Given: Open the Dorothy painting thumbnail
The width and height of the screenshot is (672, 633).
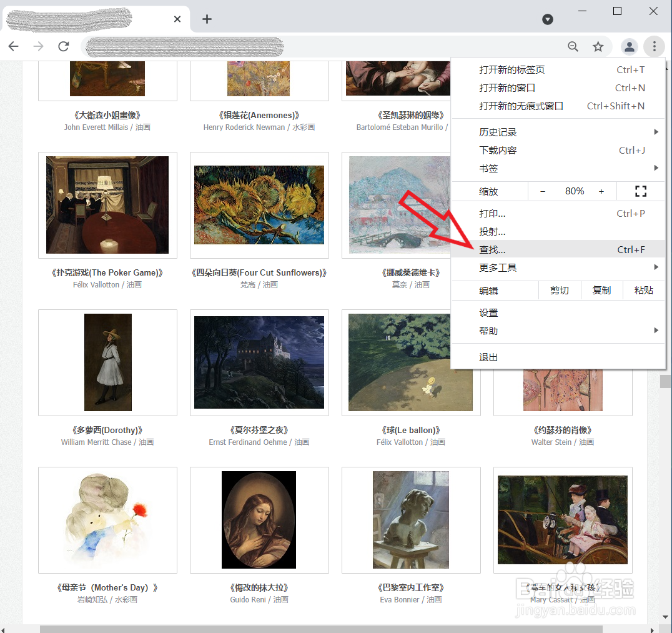Looking at the screenshot, I should [108, 362].
